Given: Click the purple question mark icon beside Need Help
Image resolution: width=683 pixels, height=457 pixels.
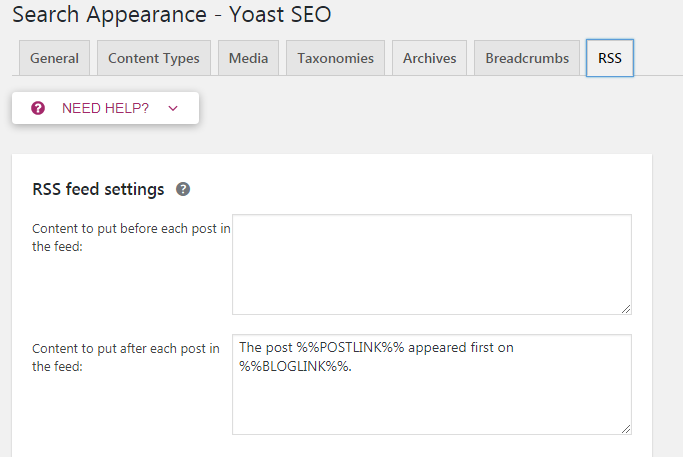Looking at the screenshot, I should (x=38, y=108).
